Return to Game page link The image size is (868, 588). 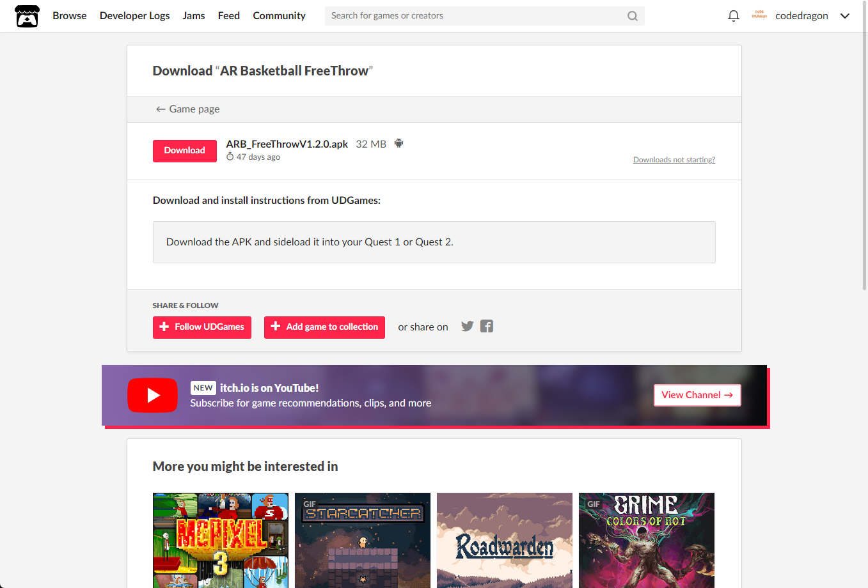(187, 109)
